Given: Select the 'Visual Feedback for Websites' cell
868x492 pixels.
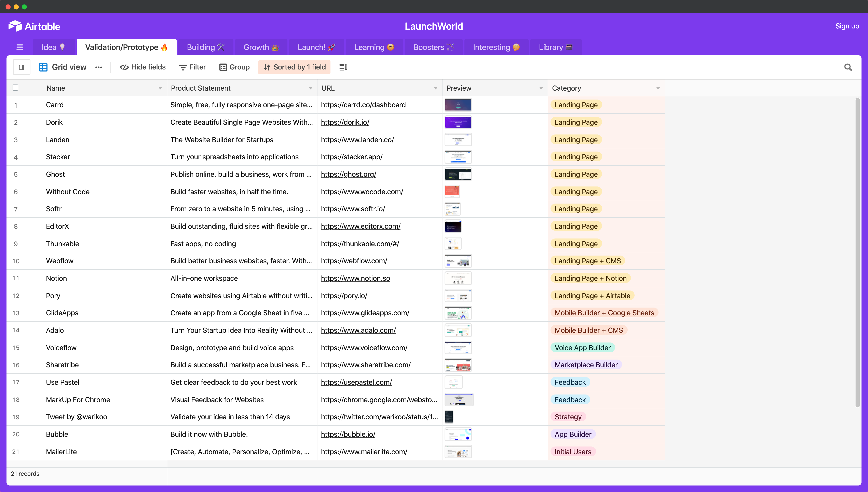Looking at the screenshot, I should (242, 400).
